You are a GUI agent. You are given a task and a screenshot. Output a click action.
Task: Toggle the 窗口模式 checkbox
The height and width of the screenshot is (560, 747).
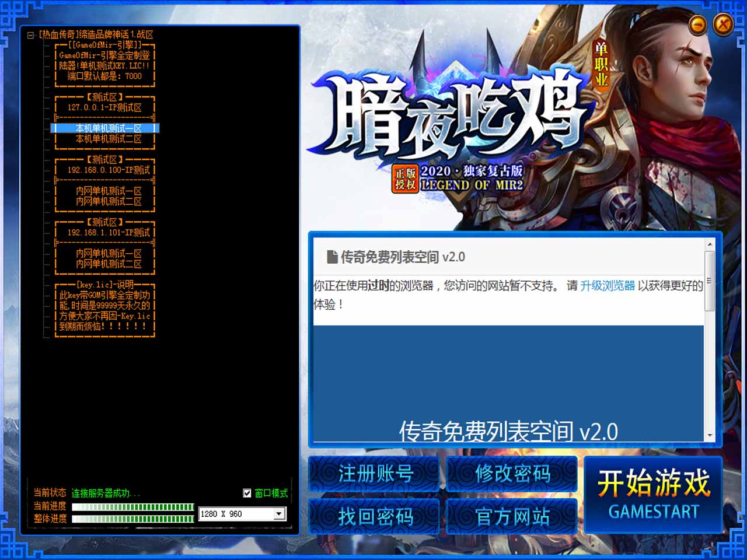point(247,493)
